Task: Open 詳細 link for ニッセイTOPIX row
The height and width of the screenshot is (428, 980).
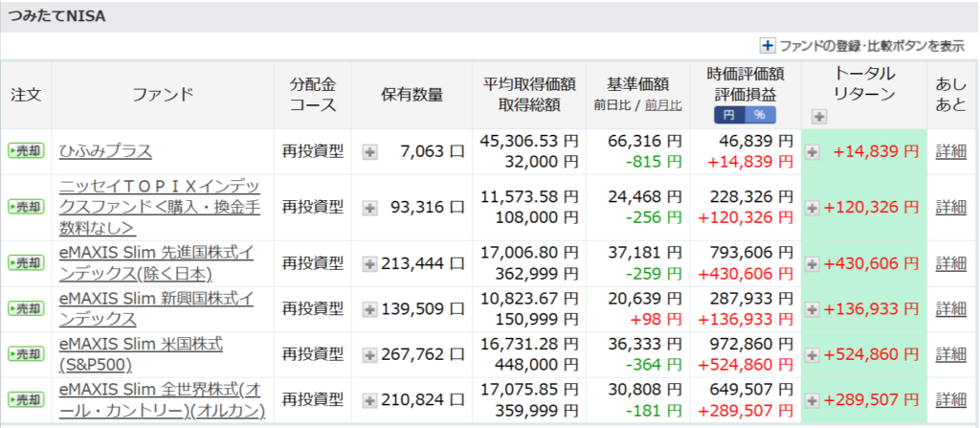Action: coord(950,207)
